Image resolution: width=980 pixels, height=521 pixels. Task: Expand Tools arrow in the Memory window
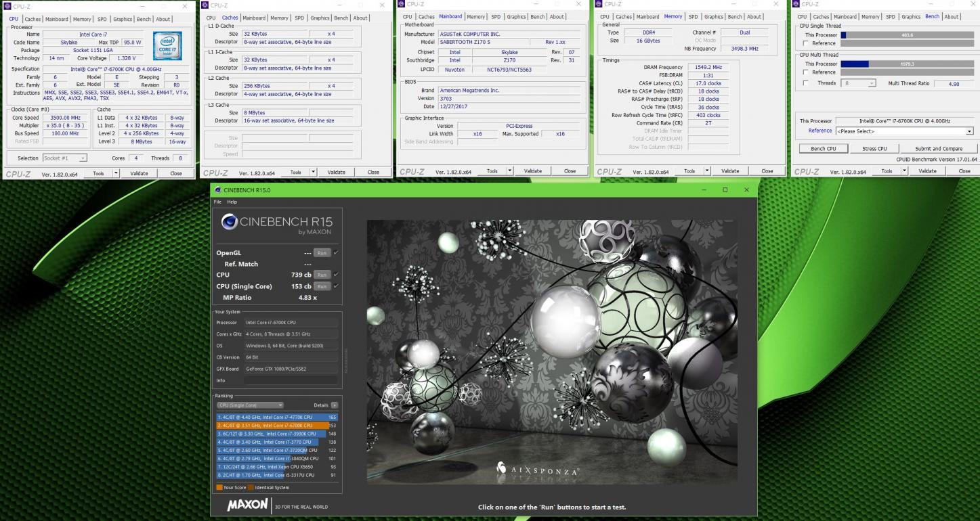pyautogui.click(x=707, y=171)
